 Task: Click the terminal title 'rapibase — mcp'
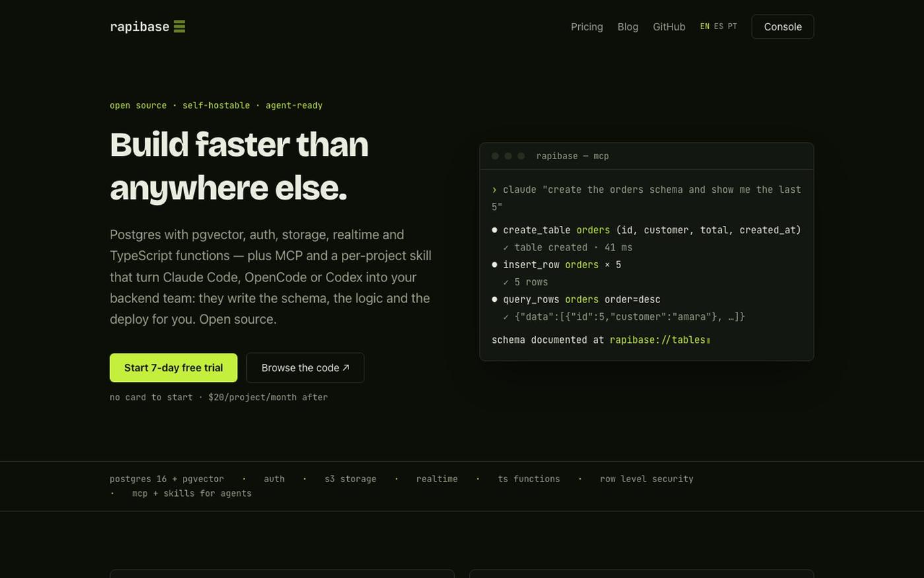[572, 156]
